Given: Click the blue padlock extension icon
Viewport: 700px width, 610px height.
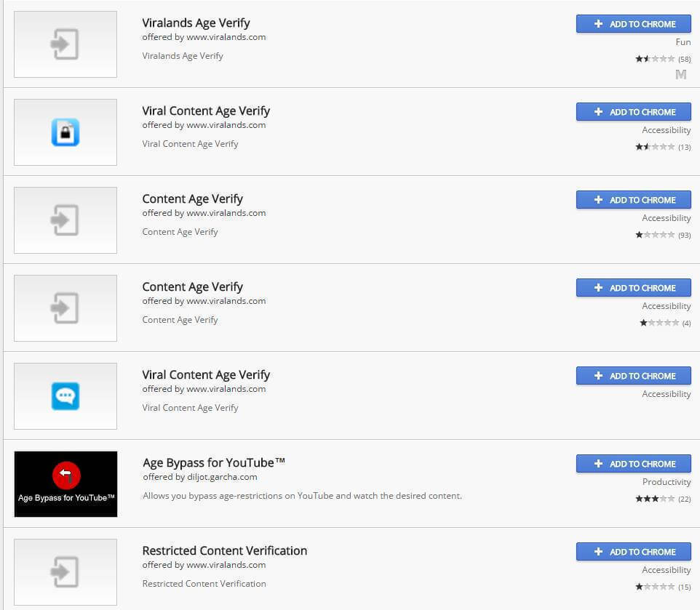Looking at the screenshot, I should point(65,132).
